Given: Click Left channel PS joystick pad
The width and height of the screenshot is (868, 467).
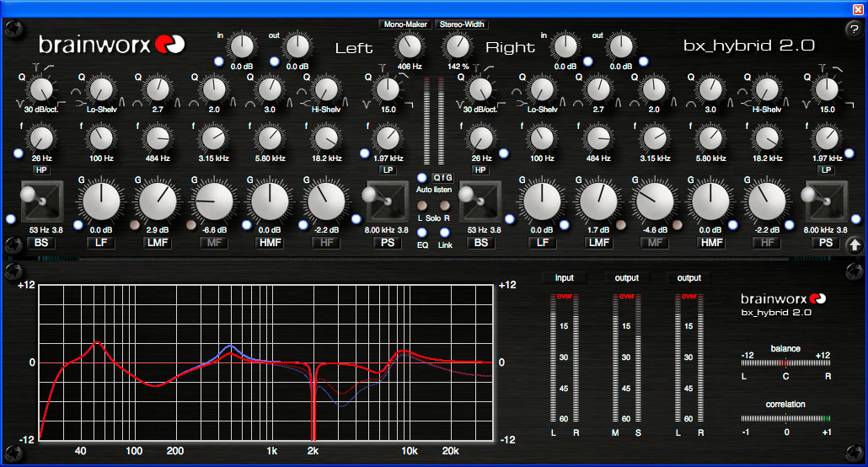Looking at the screenshot, I should [388, 201].
